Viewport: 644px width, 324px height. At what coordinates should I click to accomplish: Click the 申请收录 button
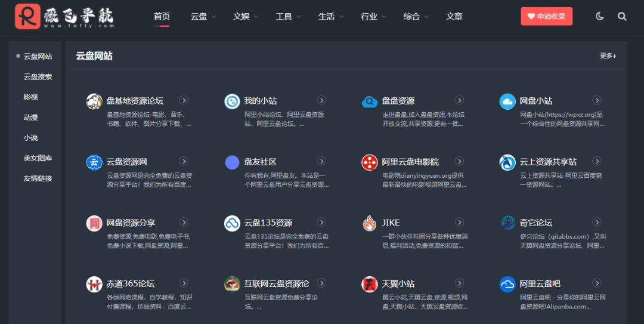[547, 17]
